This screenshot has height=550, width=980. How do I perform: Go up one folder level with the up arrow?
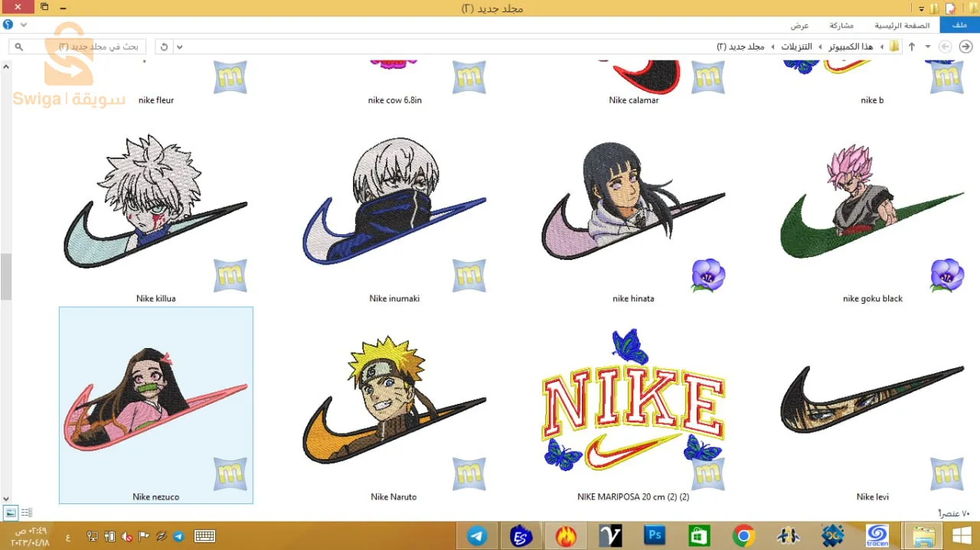coord(911,47)
